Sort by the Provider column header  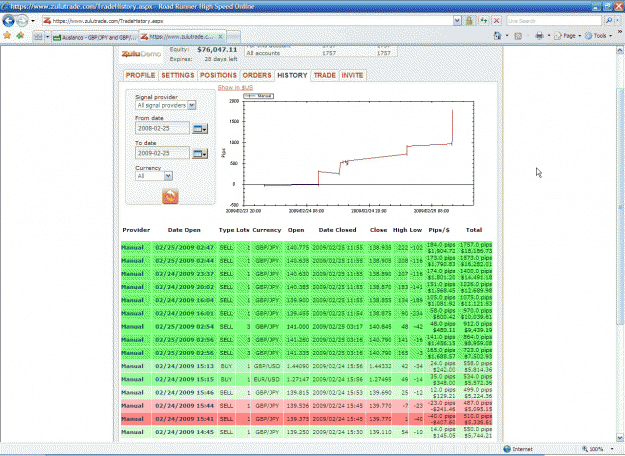[x=136, y=230]
